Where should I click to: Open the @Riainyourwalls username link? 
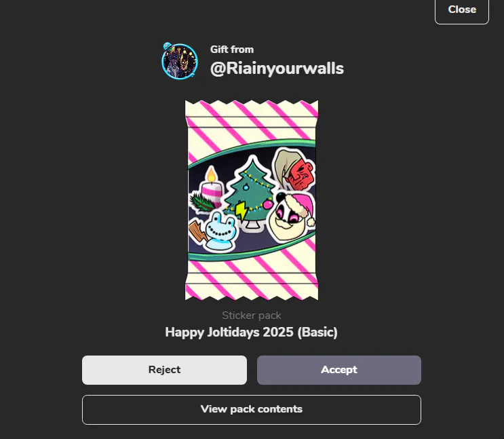[x=277, y=69]
